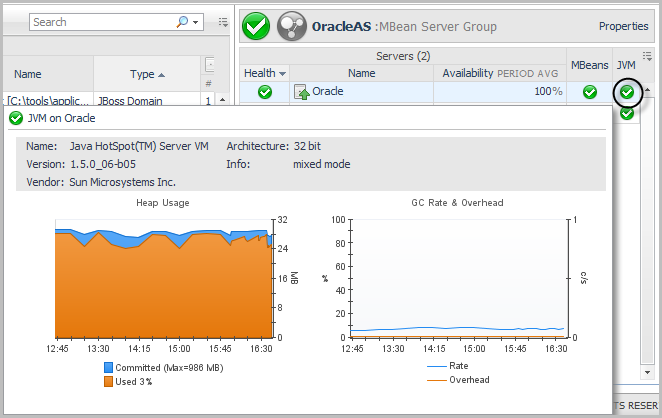
Task: Open servers table customizer icon
Action: (647, 56)
